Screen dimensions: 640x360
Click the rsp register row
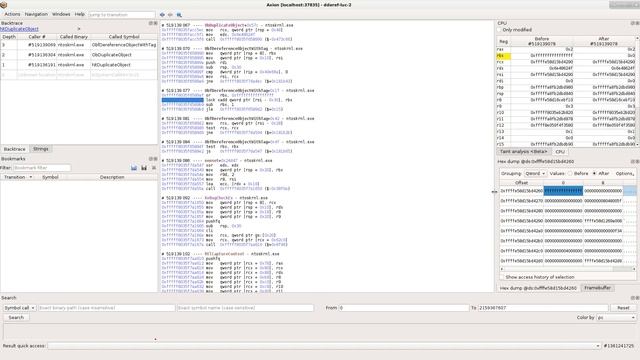point(566,93)
